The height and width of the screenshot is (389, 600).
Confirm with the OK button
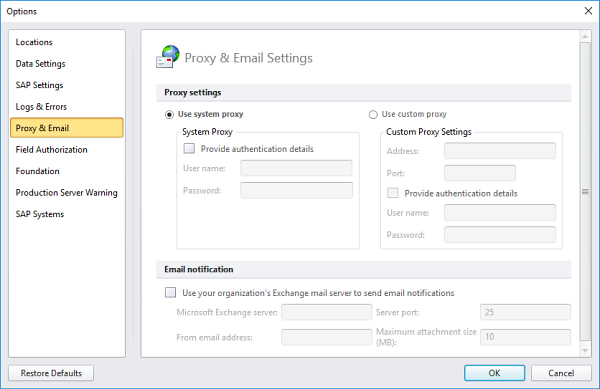click(x=494, y=373)
